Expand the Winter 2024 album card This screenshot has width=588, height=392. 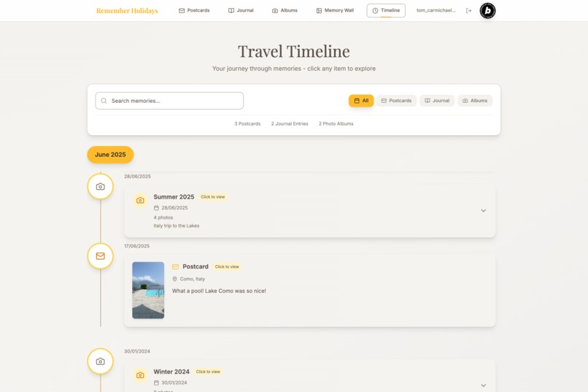point(484,385)
